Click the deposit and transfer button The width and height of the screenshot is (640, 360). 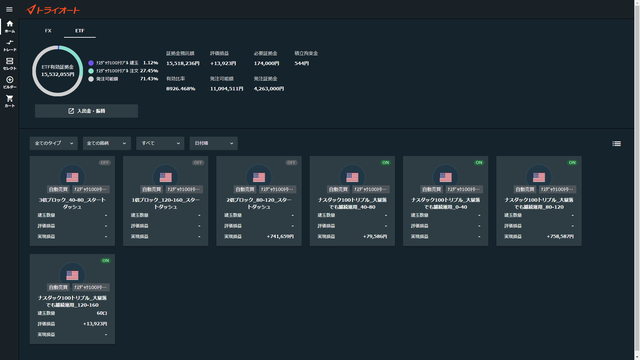pyautogui.click(x=86, y=111)
